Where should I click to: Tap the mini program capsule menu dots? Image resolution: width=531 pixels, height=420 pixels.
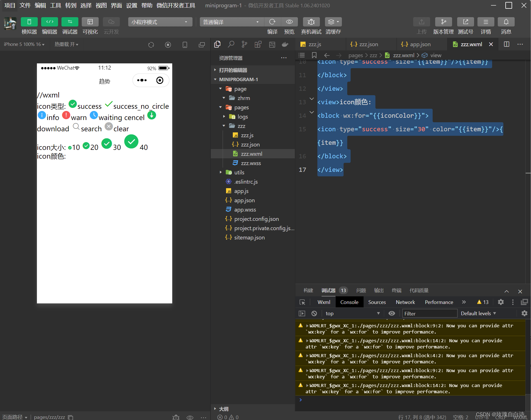[142, 80]
